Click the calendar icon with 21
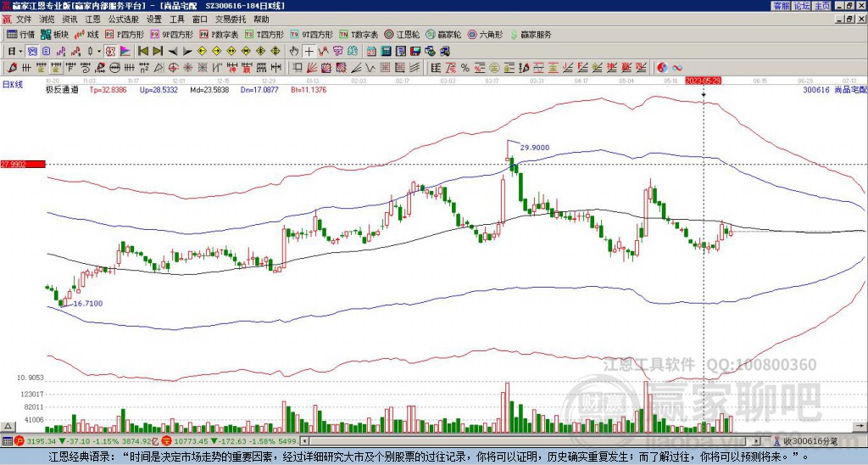 coord(371,51)
